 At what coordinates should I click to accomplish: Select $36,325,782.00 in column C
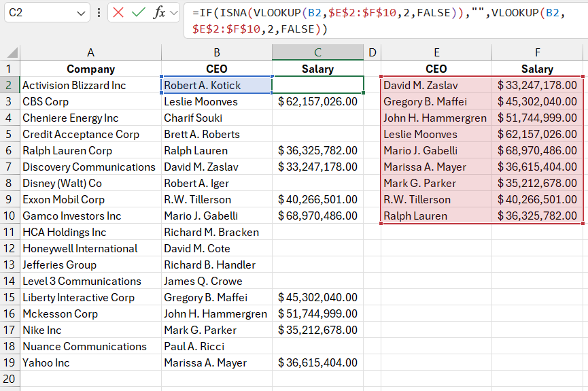[317, 150]
